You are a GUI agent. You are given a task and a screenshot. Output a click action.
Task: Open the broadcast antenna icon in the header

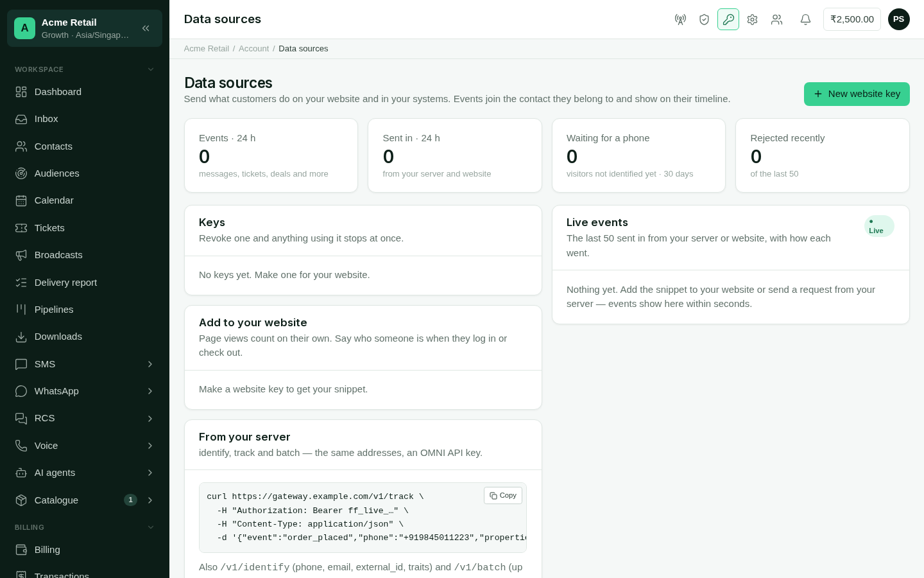(x=680, y=19)
